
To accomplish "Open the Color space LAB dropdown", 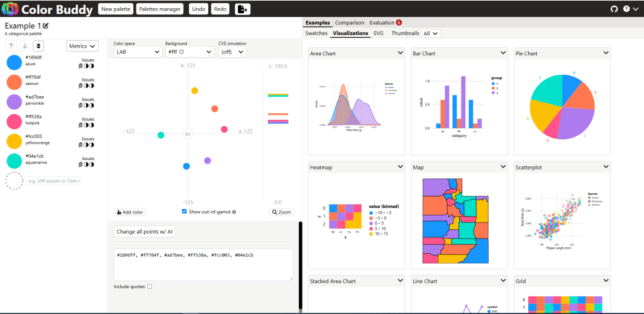I will [x=138, y=51].
